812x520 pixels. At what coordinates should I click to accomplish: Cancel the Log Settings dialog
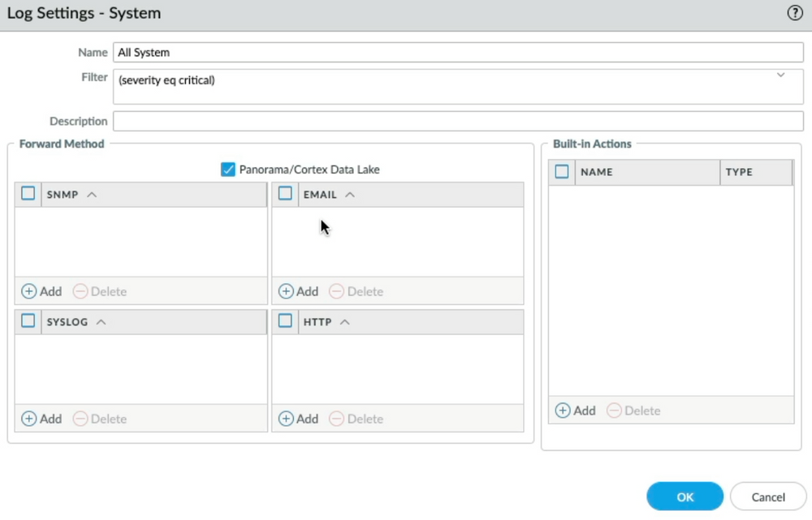pyautogui.click(x=767, y=496)
